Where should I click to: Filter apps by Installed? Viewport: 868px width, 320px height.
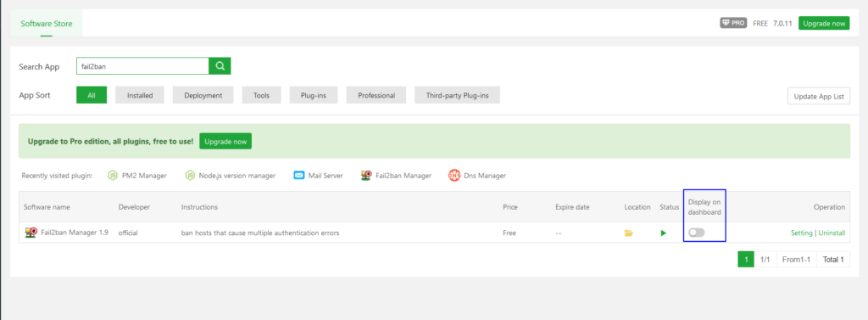click(140, 95)
